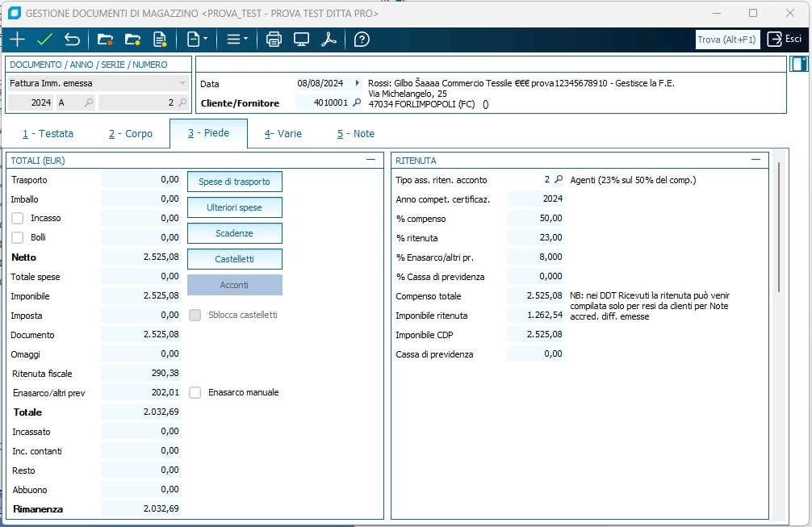Screen dimensions: 812x527
Task: Click the vertical scrollbar on the right
Action: click(x=778, y=226)
